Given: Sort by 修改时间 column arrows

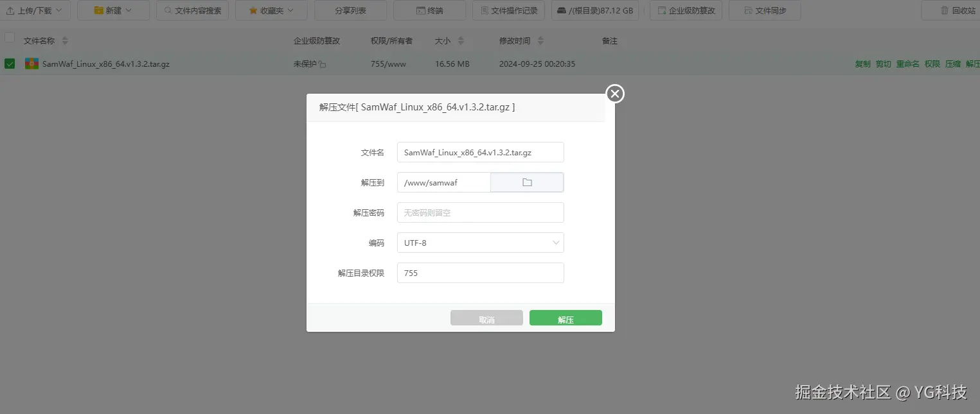Looking at the screenshot, I should 540,41.
